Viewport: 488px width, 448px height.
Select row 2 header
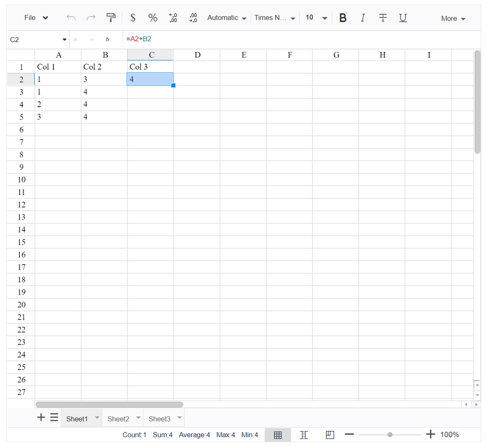click(21, 79)
